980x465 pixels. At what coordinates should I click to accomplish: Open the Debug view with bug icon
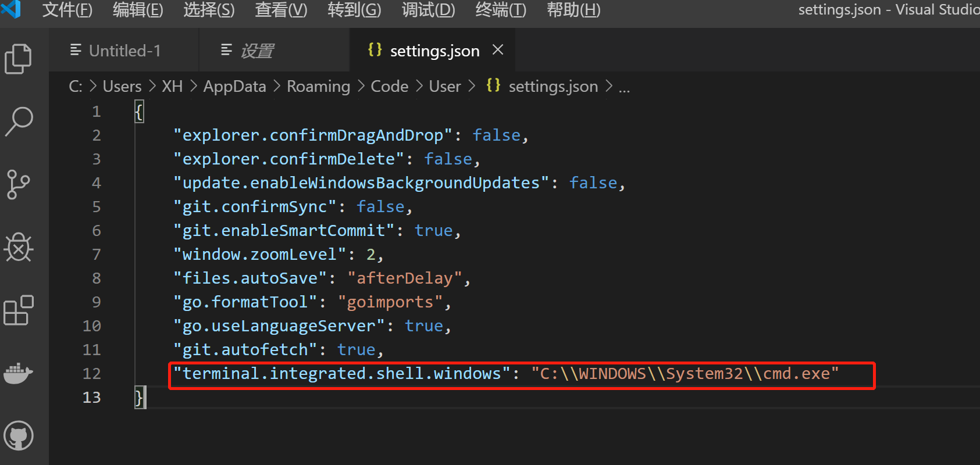19,248
